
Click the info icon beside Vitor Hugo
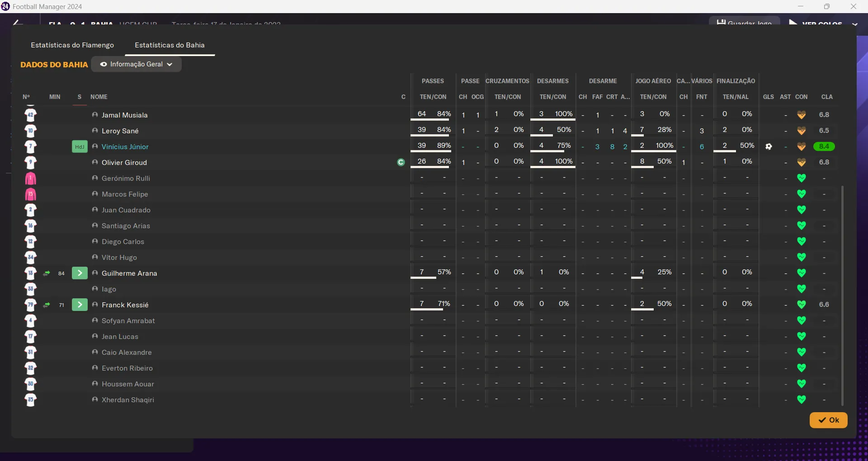point(95,257)
